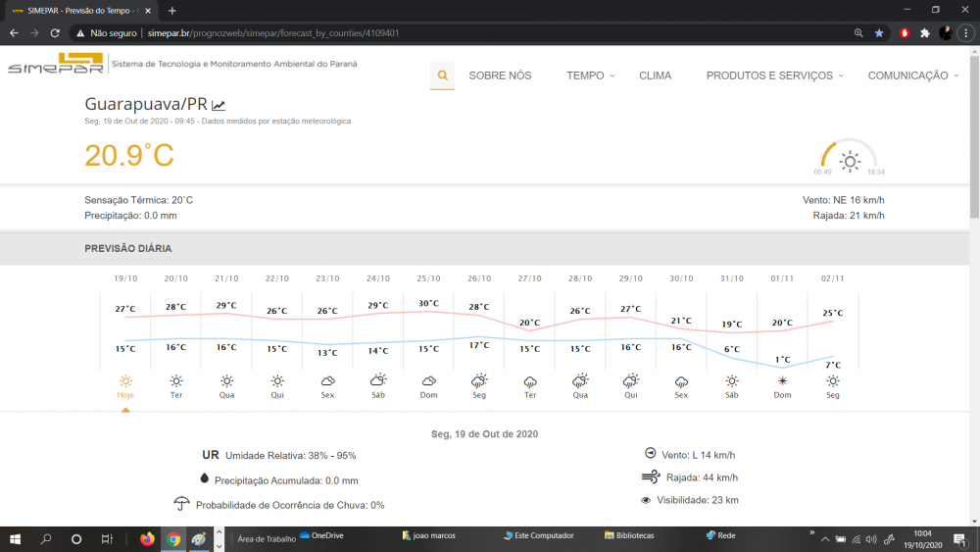Select the cloudy forecast icon for 23/10
Image resolution: width=980 pixels, height=552 pixels.
[x=328, y=380]
